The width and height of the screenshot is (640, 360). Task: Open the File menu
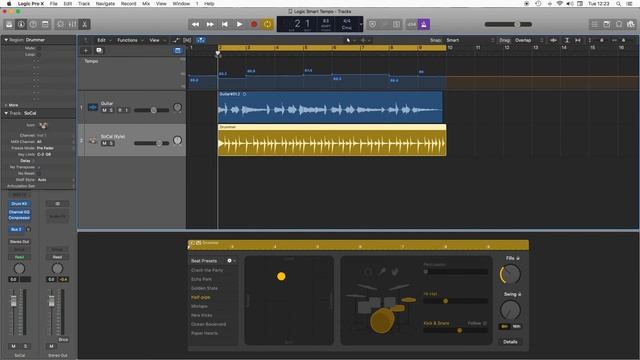pos(53,4)
